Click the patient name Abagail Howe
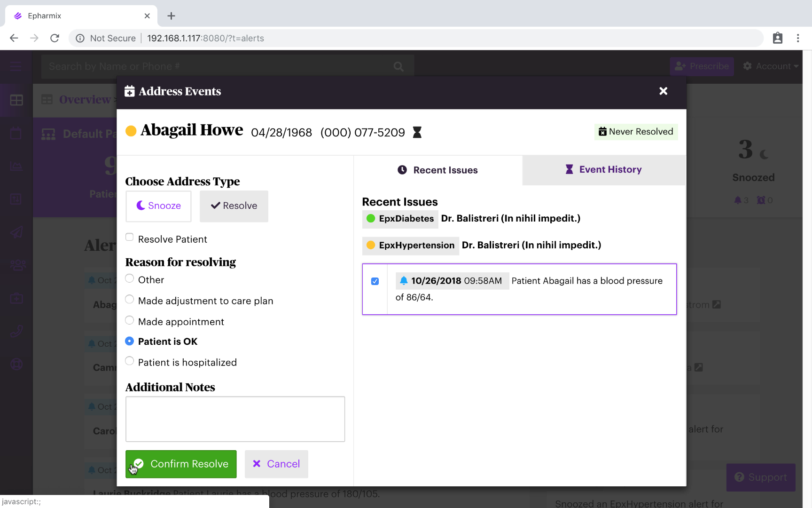This screenshot has width=812, height=508. [192, 130]
